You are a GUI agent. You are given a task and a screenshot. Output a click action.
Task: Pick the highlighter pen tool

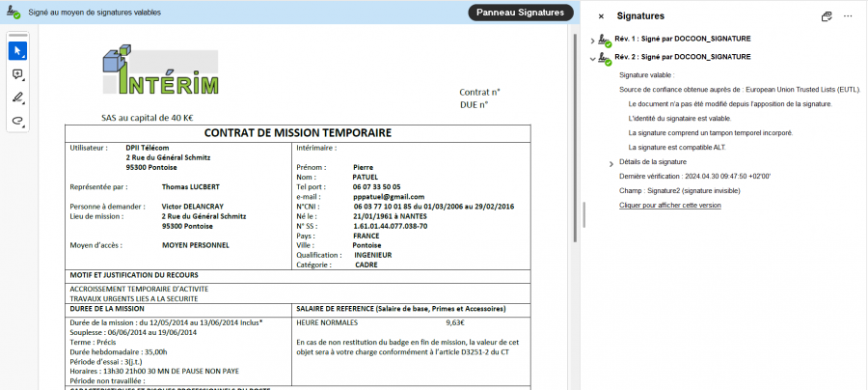click(x=17, y=98)
